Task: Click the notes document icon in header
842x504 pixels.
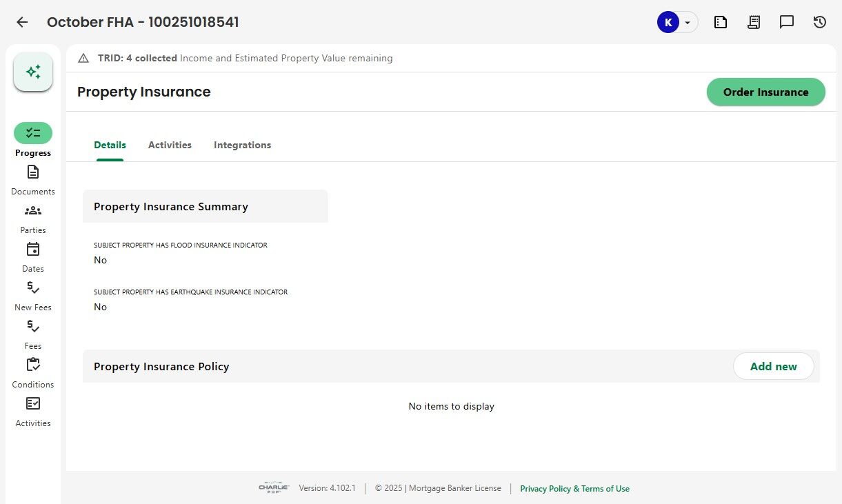Action: click(x=721, y=22)
